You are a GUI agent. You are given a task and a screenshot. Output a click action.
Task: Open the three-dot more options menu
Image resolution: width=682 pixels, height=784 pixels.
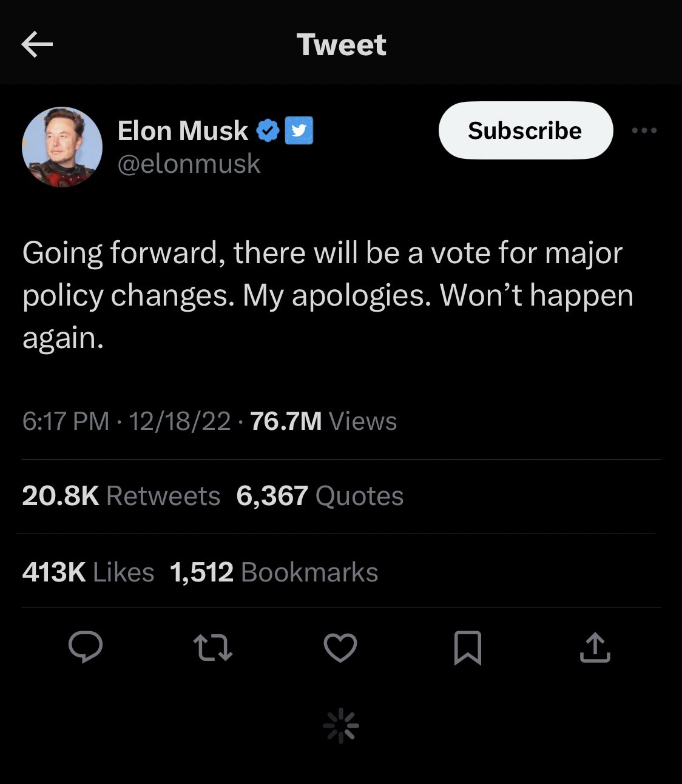pyautogui.click(x=644, y=130)
